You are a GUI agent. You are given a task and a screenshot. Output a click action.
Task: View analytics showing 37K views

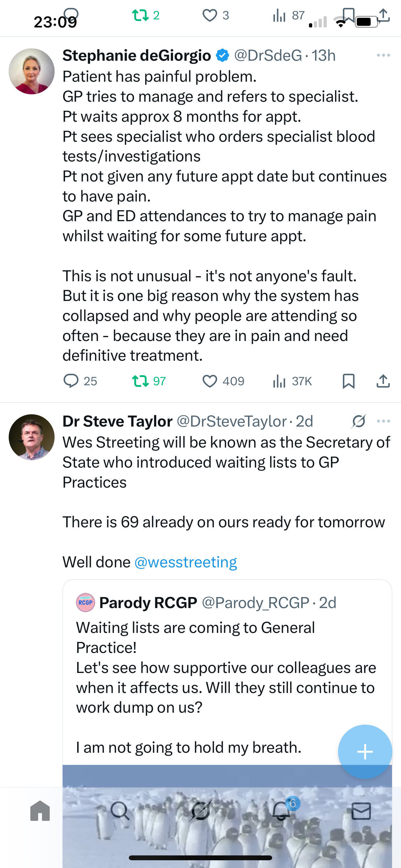[x=279, y=381]
